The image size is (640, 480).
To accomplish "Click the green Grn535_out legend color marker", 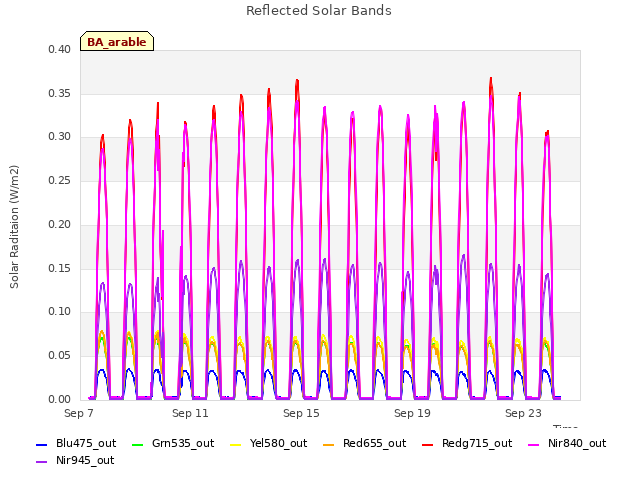I will pyautogui.click(x=138, y=444).
